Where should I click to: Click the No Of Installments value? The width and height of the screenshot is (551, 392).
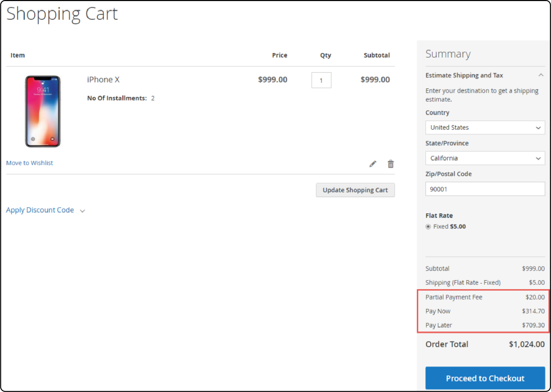pos(153,98)
